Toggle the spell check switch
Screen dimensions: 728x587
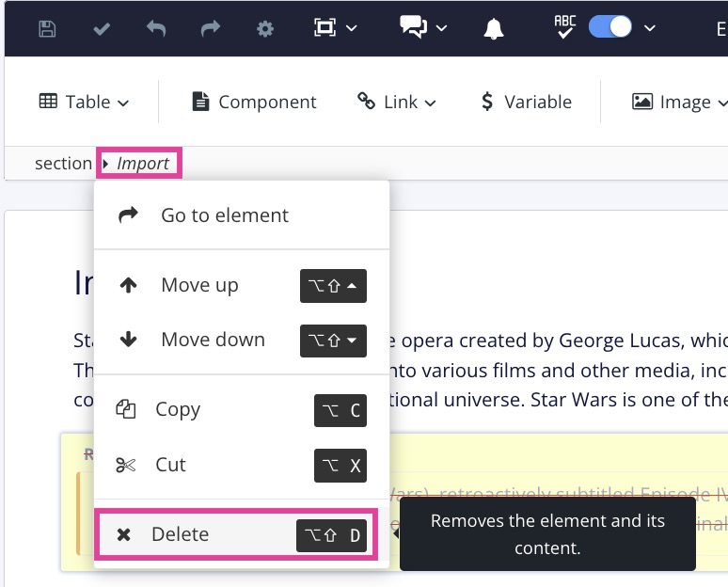(x=609, y=27)
